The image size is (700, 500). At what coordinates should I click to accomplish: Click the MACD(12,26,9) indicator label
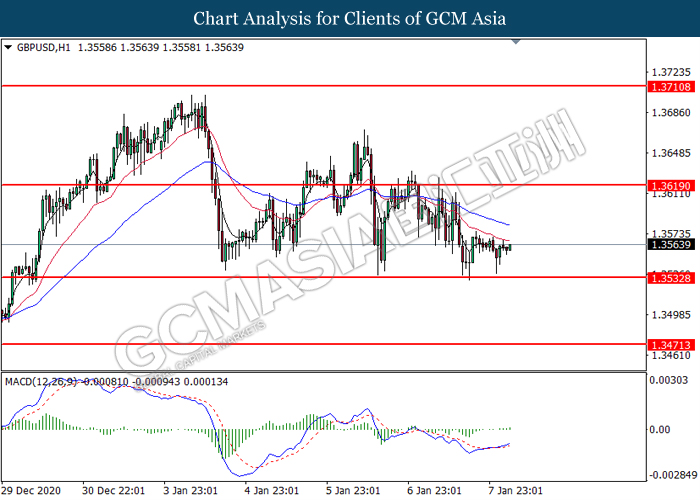pyautogui.click(x=41, y=382)
